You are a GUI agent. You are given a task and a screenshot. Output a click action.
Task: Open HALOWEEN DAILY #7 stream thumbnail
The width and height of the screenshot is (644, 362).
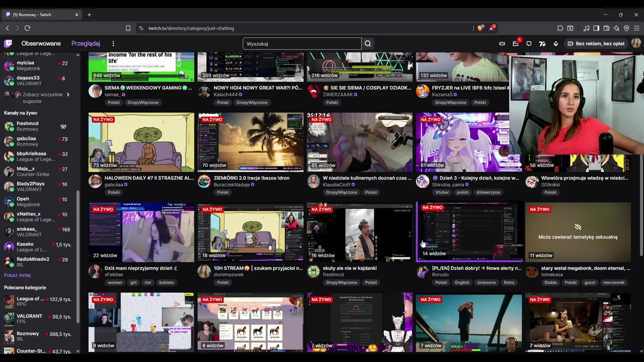[x=141, y=142]
